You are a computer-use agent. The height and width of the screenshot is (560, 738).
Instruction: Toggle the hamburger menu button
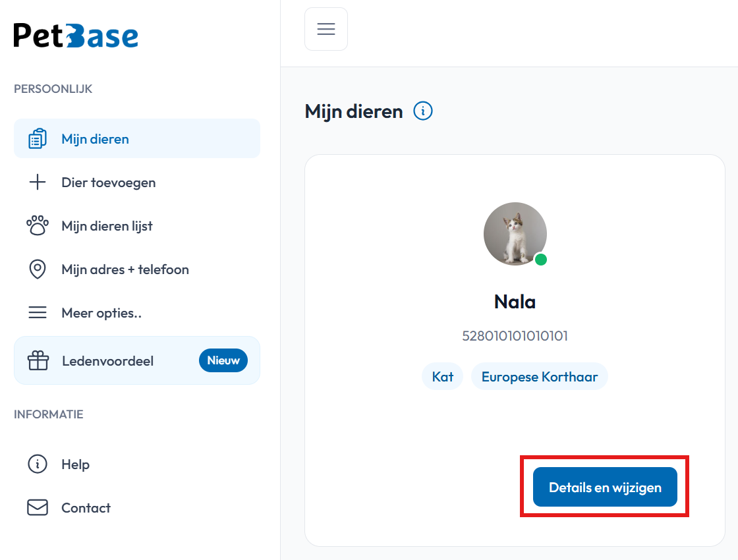[326, 29]
